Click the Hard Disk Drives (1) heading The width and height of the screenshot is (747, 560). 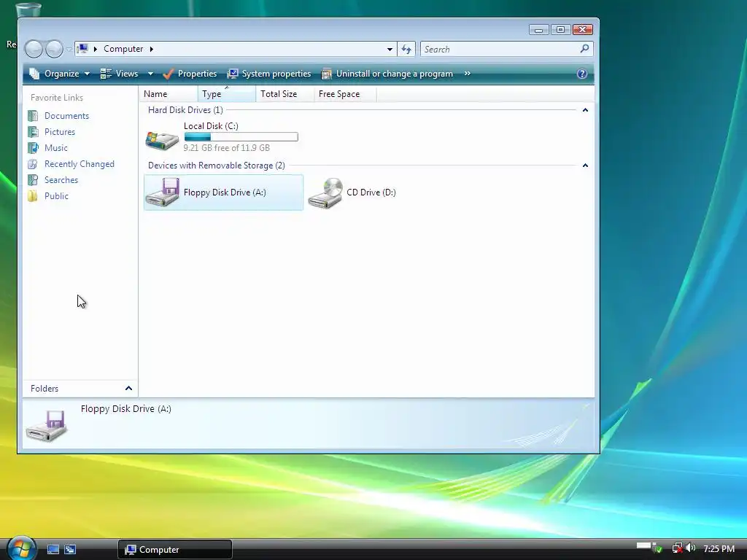(185, 110)
